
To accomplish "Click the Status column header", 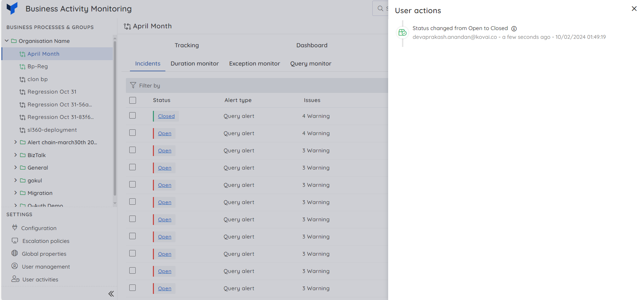I will click(162, 100).
